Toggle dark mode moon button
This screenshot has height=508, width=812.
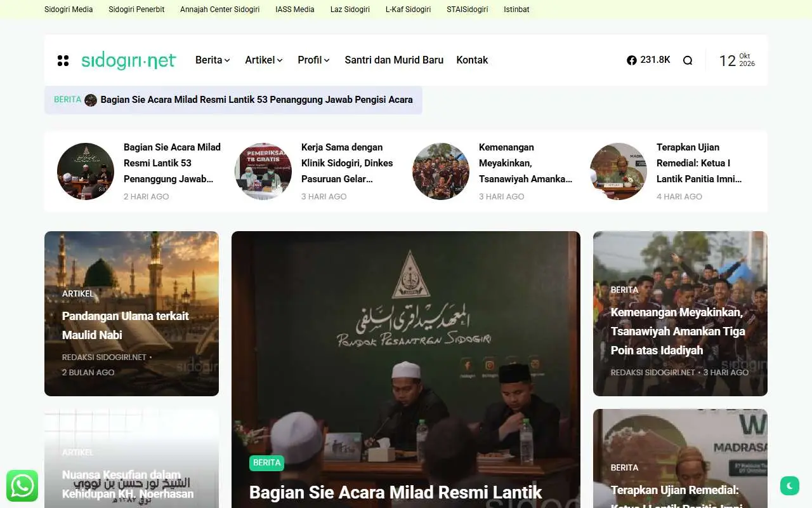pyautogui.click(x=790, y=486)
